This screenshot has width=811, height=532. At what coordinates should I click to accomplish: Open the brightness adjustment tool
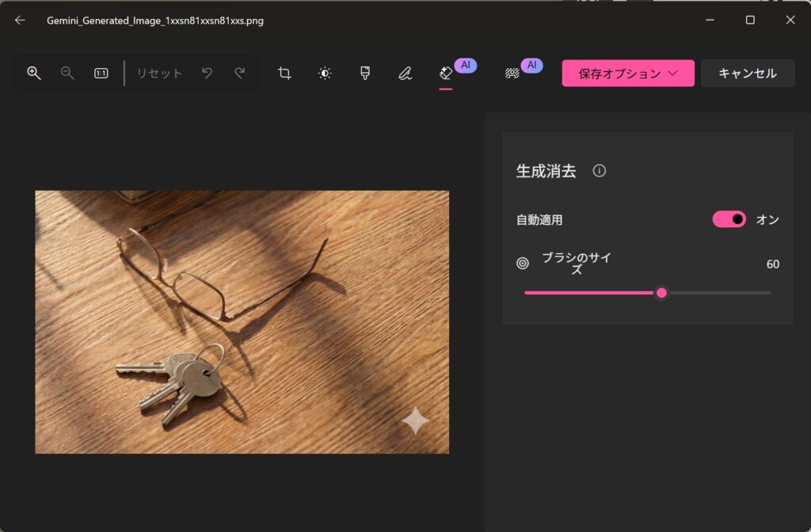point(325,73)
